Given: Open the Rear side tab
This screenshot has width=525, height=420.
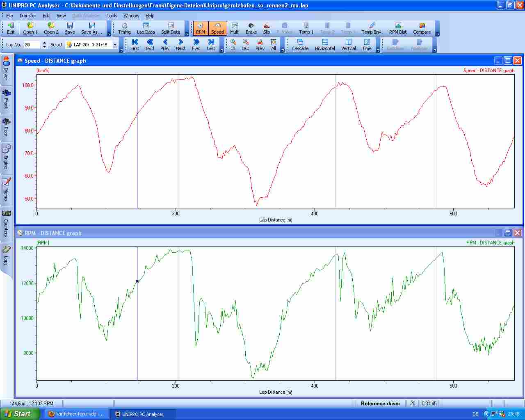Looking at the screenshot, I should click(6, 128).
